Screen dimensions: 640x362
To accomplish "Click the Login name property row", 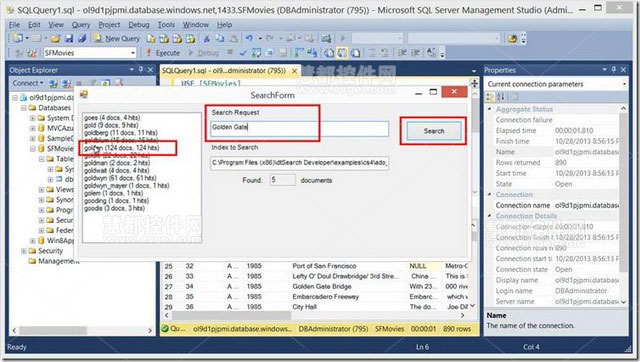I will (x=557, y=291).
